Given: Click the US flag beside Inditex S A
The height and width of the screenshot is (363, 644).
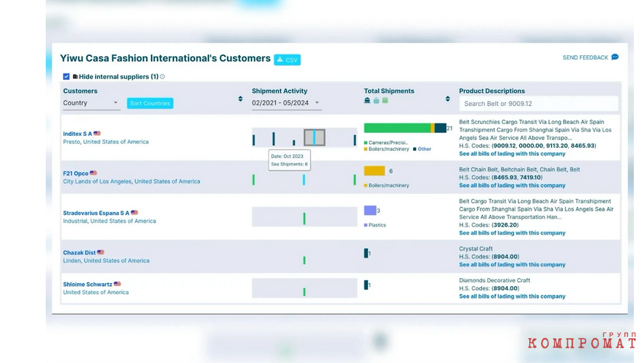Looking at the screenshot, I should tap(97, 134).
